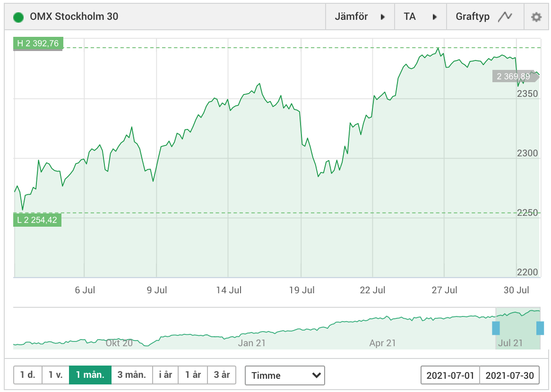The image size is (551, 392).
Task: Select the 1 år time range
Action: [193, 375]
